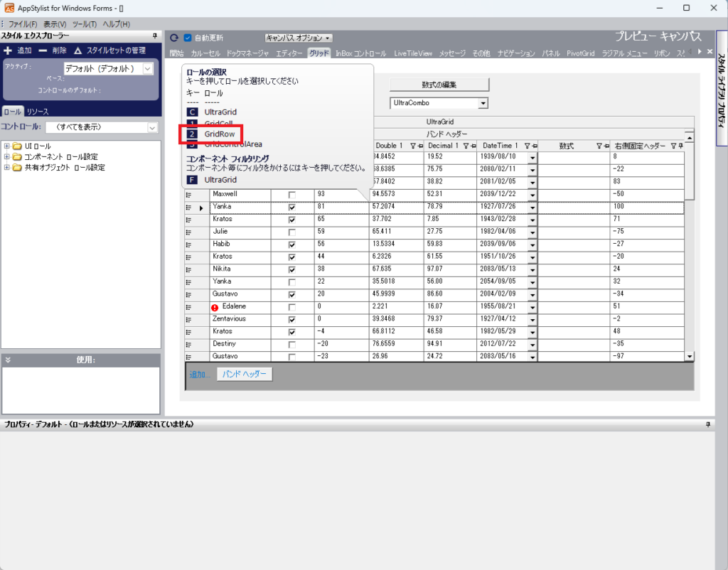Click the grid scroll down arrow
The height and width of the screenshot is (570, 728).
click(690, 357)
